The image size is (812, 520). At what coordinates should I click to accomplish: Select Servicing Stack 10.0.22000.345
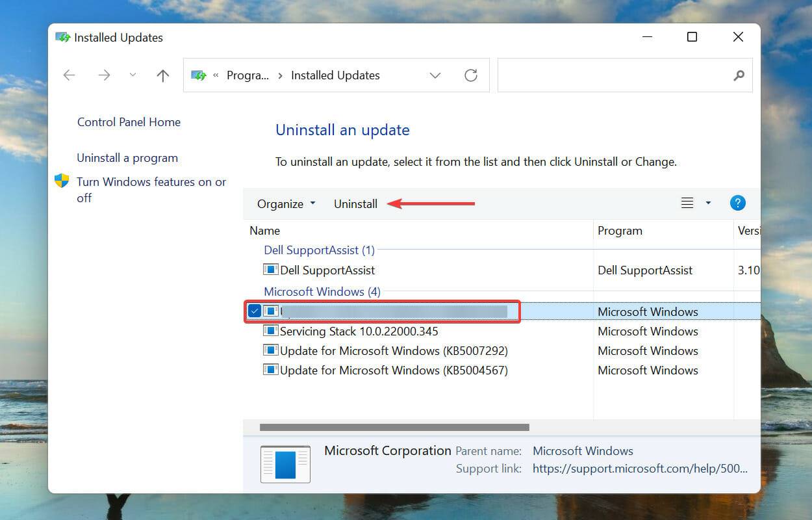point(359,331)
